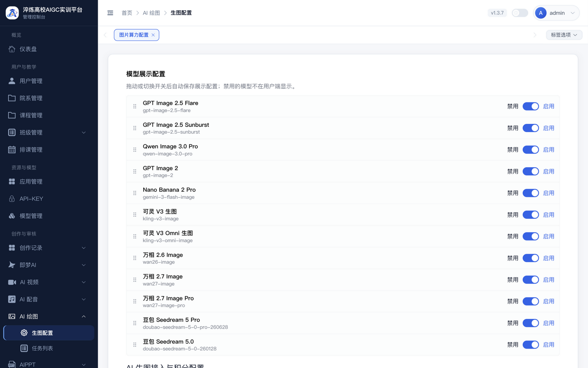Click the 任务列表 list icon
Viewport: 588px width, 368px height.
point(24,348)
